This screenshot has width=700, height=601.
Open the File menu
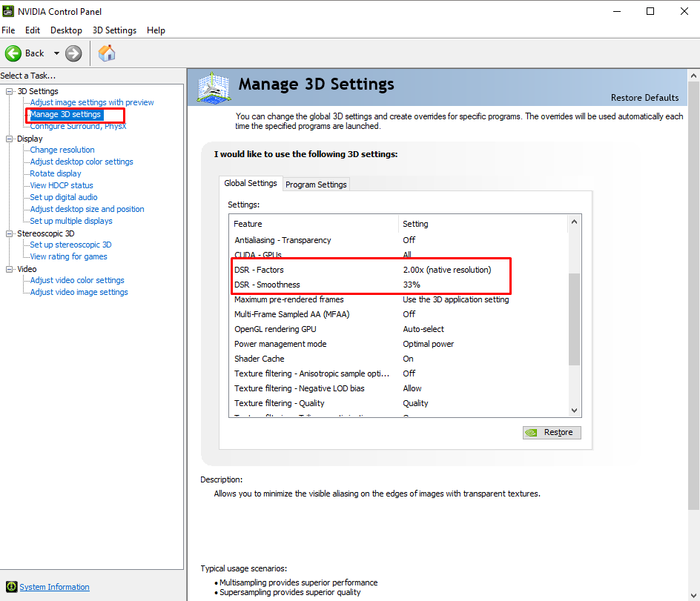pyautogui.click(x=8, y=30)
